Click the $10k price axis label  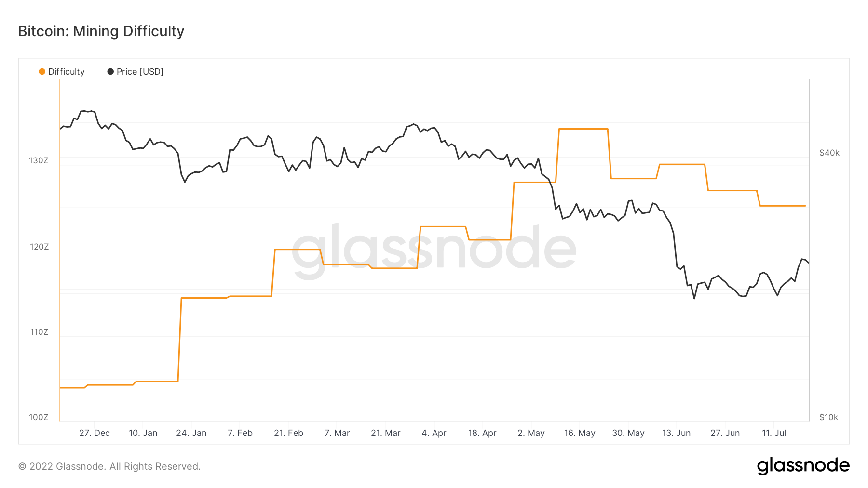828,417
